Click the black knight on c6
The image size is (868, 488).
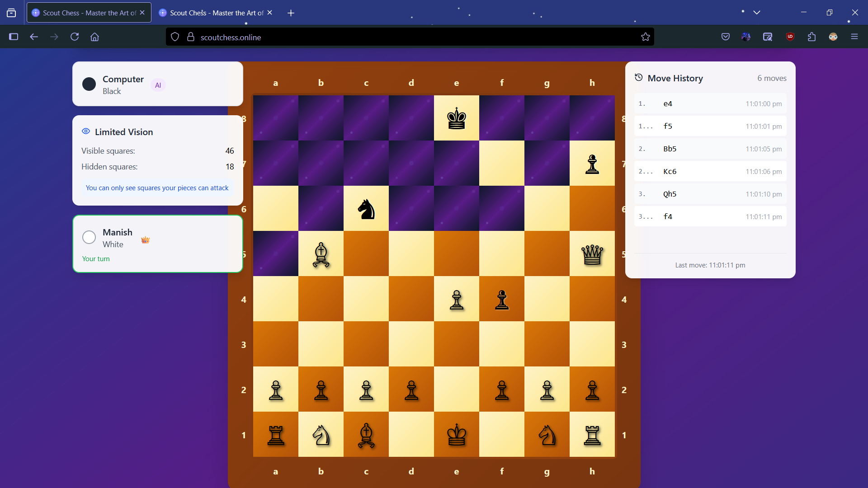pyautogui.click(x=366, y=209)
